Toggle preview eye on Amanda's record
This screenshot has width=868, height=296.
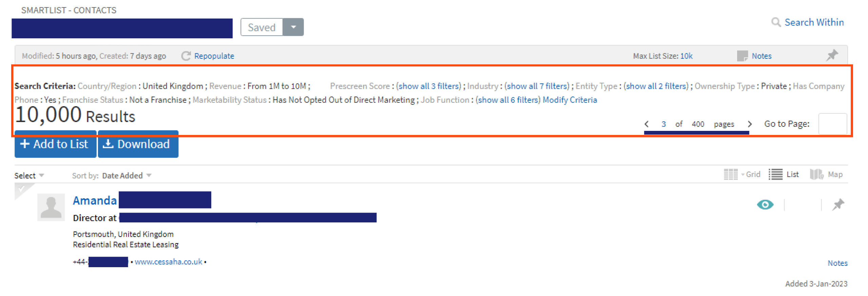tap(765, 204)
